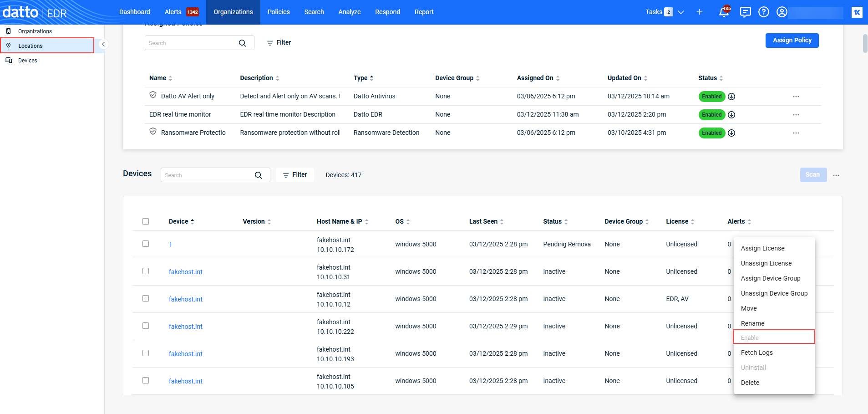The width and height of the screenshot is (868, 414).
Task: Select Delete in the context menu
Action: (750, 383)
